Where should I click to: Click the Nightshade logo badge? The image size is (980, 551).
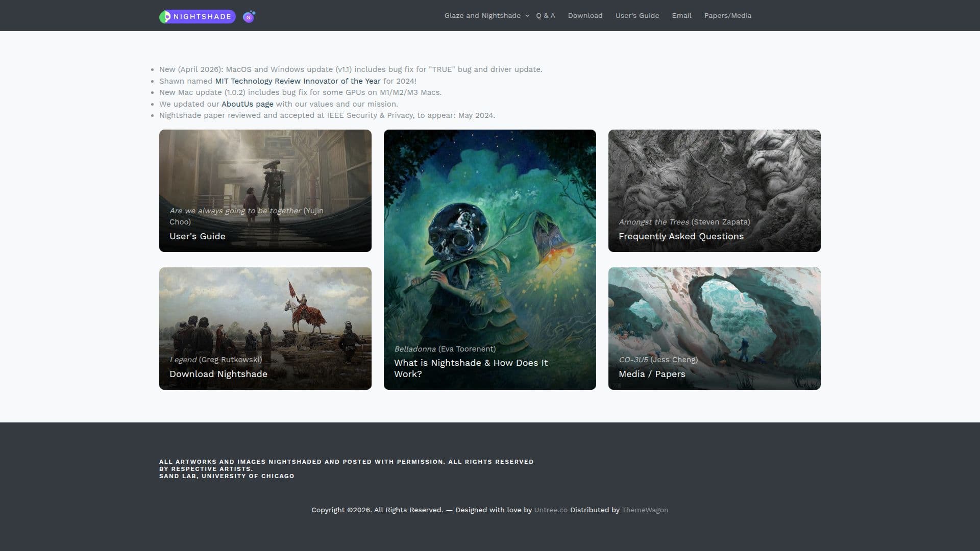[197, 16]
